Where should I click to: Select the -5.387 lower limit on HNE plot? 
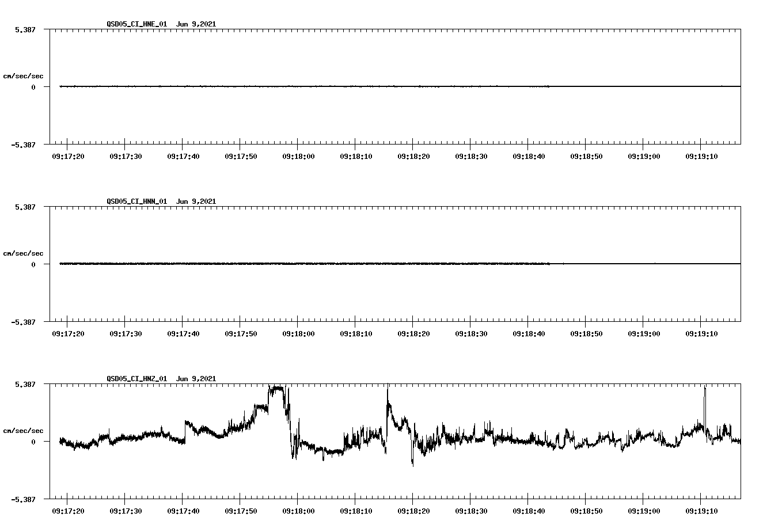(x=23, y=145)
